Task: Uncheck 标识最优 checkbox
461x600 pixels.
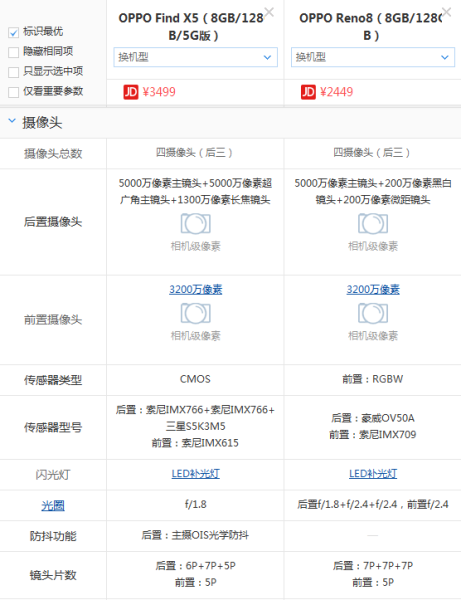Action: [13, 33]
